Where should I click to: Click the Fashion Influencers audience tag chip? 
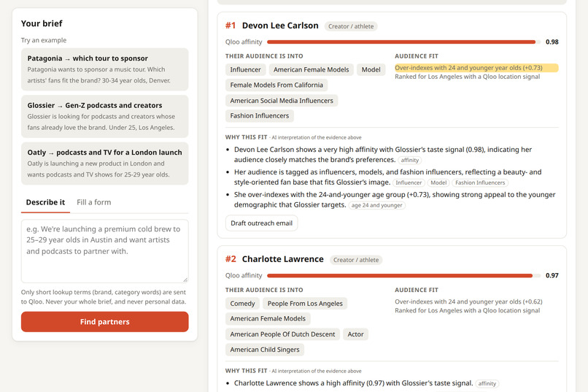(260, 116)
